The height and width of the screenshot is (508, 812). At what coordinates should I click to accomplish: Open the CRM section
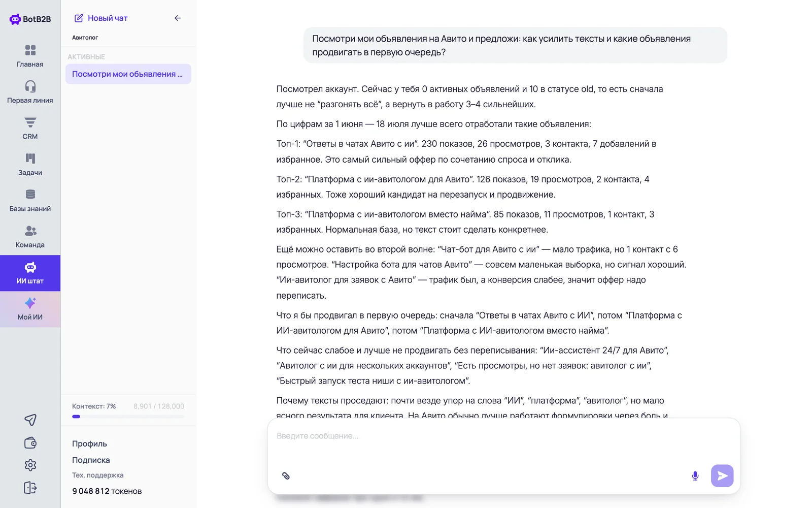coord(30,129)
